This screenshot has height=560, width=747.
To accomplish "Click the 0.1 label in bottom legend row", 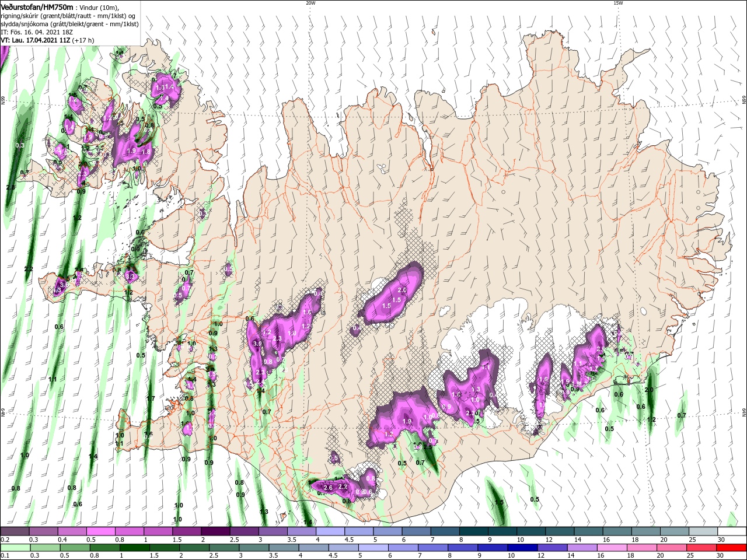I will tap(5, 556).
